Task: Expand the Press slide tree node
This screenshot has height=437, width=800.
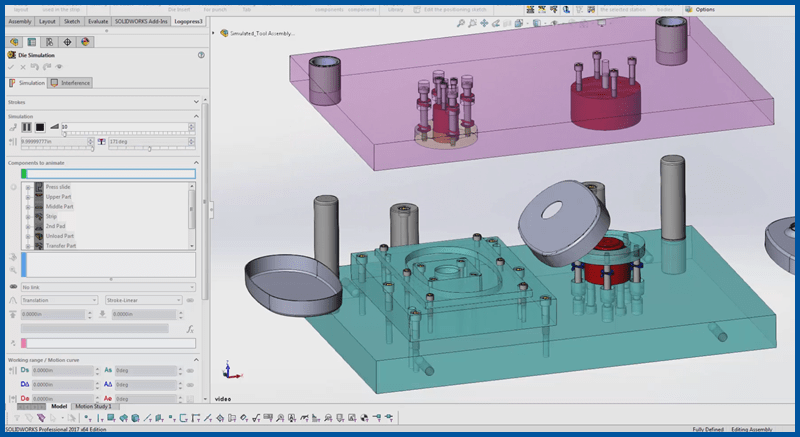Action: click(x=28, y=187)
